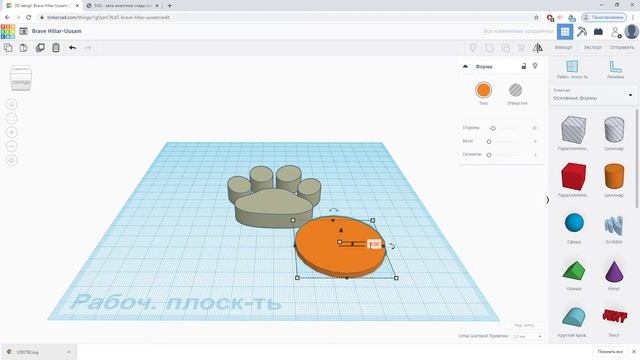The width and height of the screenshot is (640, 360).
Task: Set the shape to Solid with the orange swatch
Action: 483,90
